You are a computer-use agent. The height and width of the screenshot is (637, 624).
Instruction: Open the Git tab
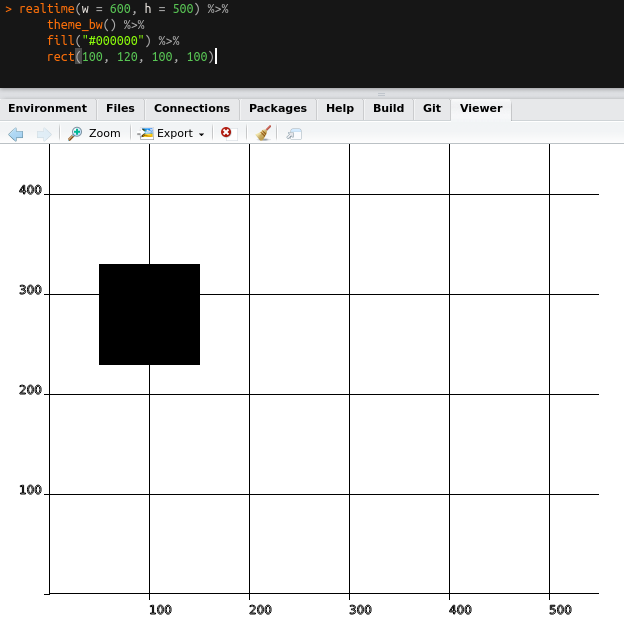431,108
